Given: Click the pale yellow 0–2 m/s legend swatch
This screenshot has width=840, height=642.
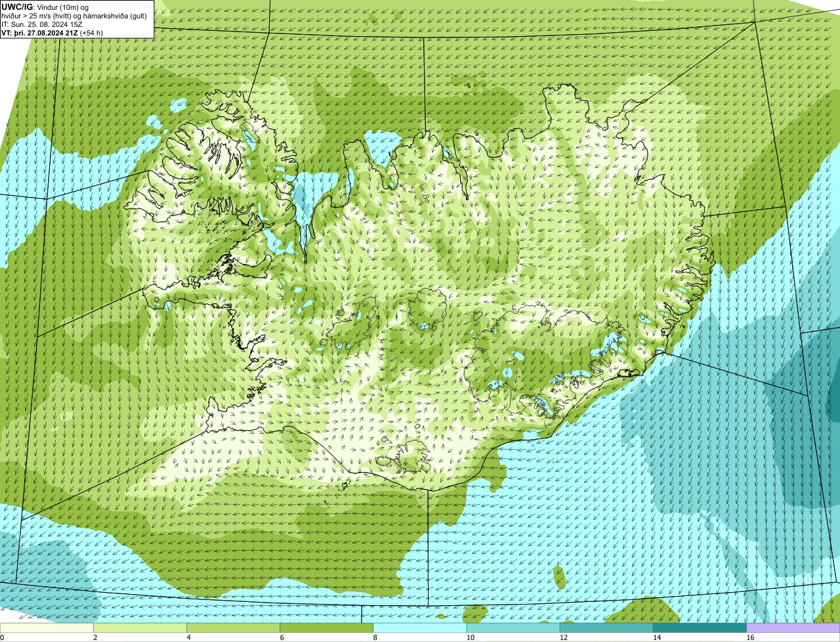Looking at the screenshot, I should point(47,628).
